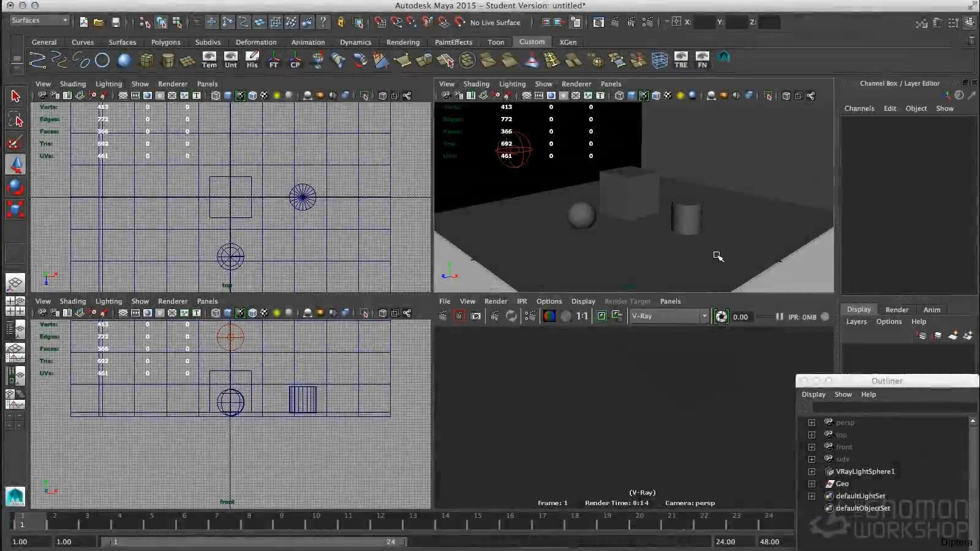Select the Geo item in Outliner

[x=842, y=484]
